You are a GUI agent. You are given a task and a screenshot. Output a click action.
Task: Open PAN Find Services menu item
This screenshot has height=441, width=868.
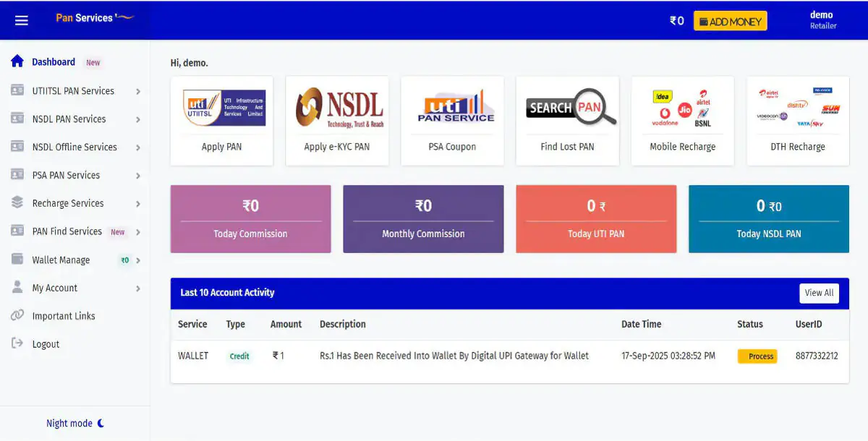[x=67, y=231]
